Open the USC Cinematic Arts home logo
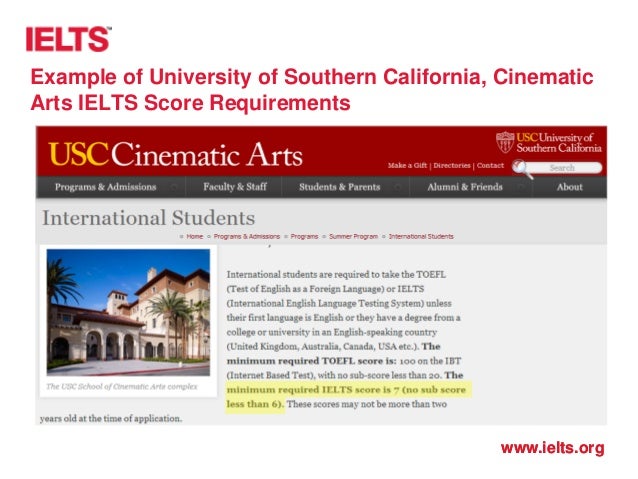Screen dimensions: 638x479 (175, 154)
